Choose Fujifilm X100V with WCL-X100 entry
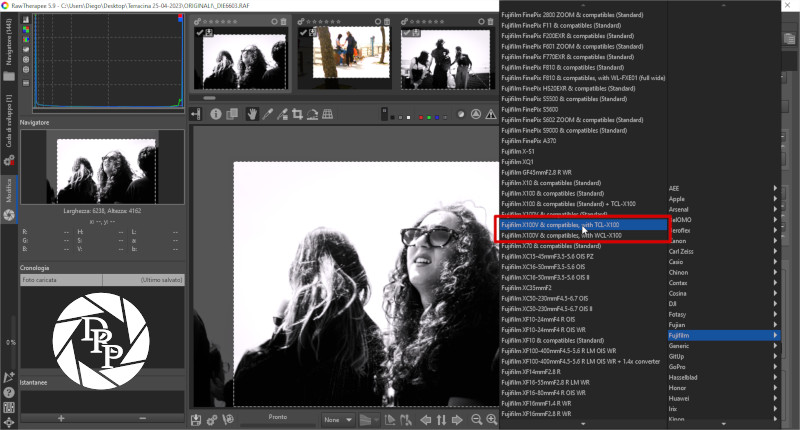The width and height of the screenshot is (800, 430). (582, 235)
